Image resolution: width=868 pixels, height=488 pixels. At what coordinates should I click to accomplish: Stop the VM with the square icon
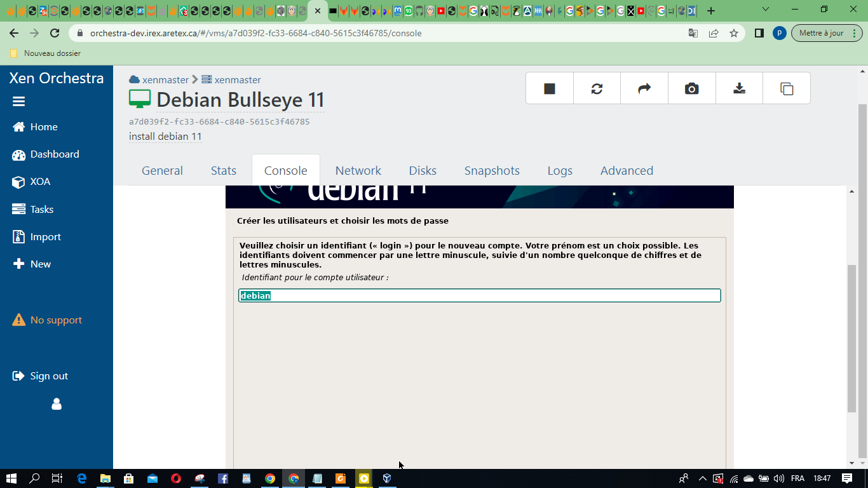tap(550, 88)
